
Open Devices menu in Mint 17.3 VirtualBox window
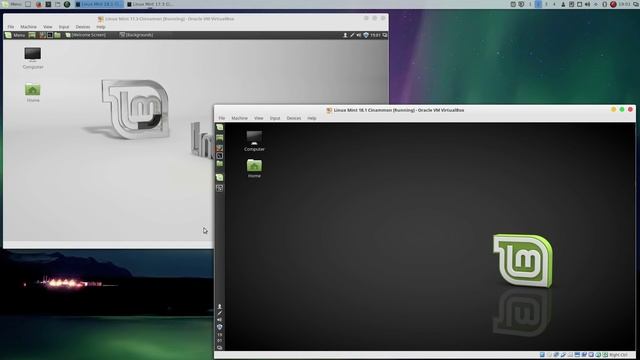click(x=83, y=27)
